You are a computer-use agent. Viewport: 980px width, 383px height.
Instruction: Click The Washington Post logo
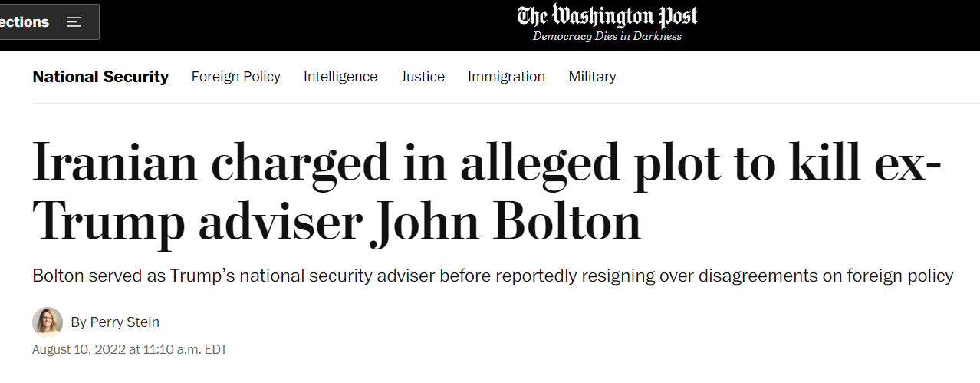click(x=607, y=16)
